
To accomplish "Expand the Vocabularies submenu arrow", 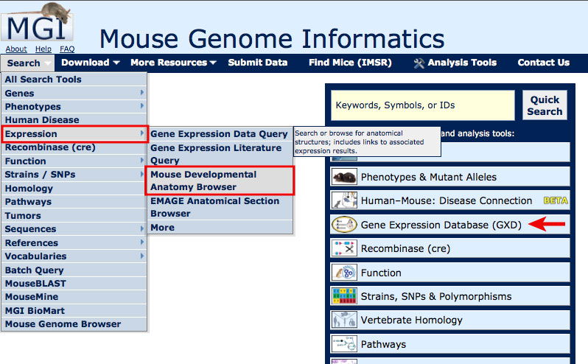I will (x=141, y=256).
